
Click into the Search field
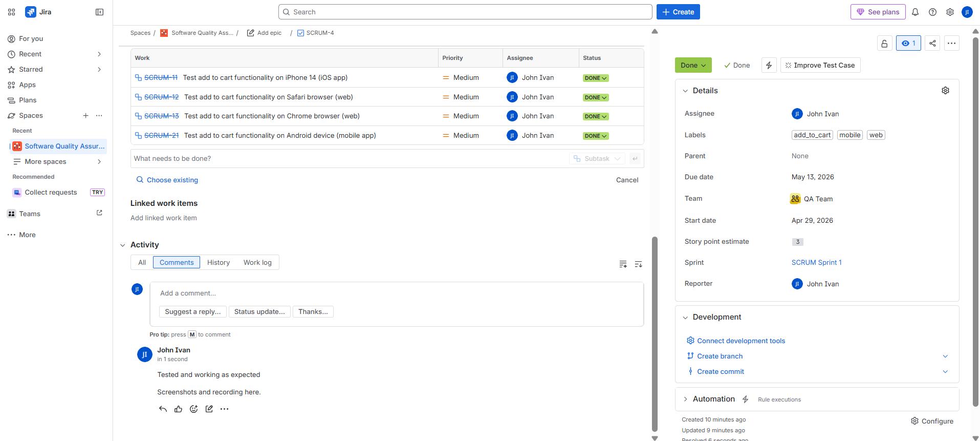(x=465, y=12)
